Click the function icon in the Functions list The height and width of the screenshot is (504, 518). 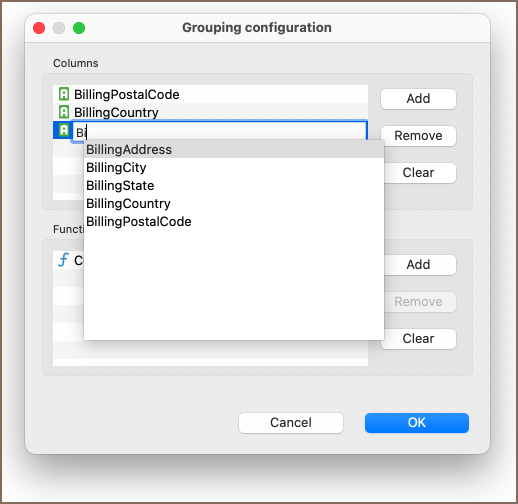[63, 260]
